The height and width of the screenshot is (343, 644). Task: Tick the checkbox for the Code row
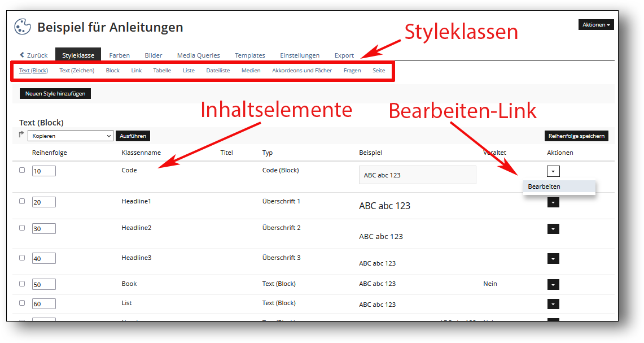pos(22,170)
